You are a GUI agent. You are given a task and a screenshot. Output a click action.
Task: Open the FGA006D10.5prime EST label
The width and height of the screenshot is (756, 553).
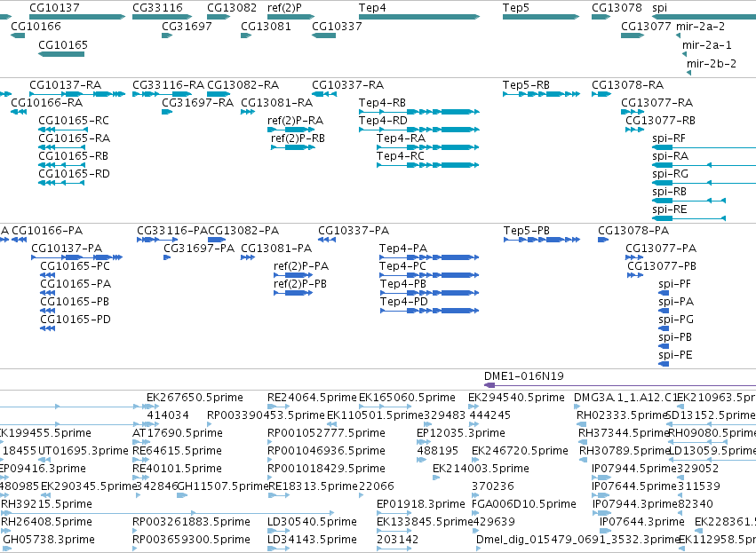tap(523, 504)
